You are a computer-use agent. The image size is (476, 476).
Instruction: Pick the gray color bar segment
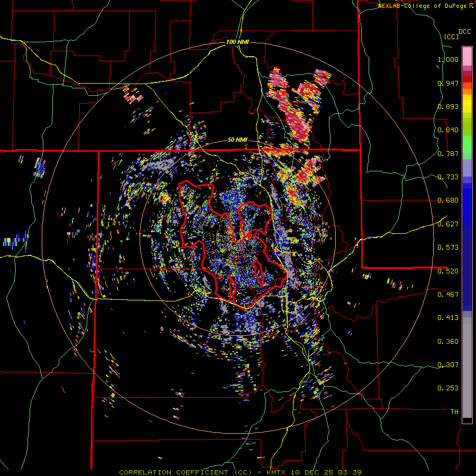click(x=467, y=368)
